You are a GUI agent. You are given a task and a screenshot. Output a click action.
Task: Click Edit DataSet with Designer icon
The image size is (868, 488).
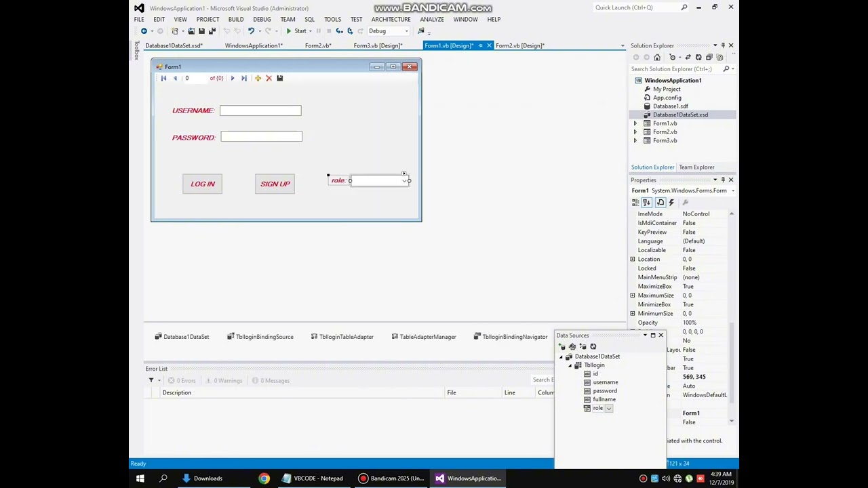tap(572, 346)
